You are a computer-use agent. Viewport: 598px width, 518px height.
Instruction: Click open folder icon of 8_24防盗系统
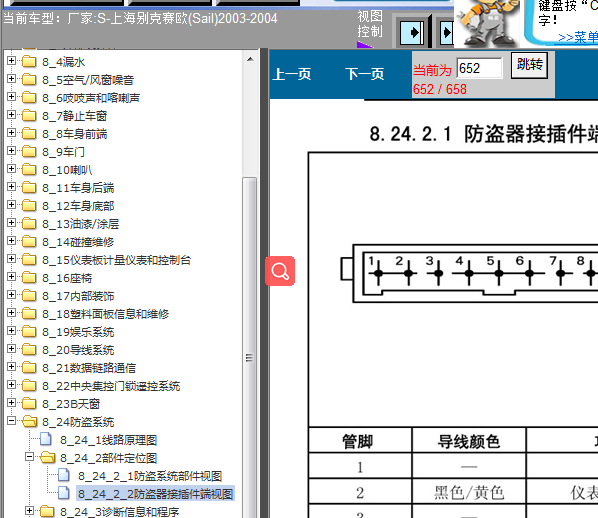pyautogui.click(x=29, y=421)
